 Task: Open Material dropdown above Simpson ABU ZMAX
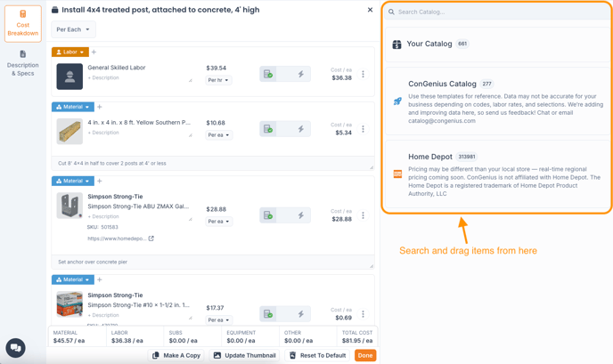pyautogui.click(x=73, y=182)
